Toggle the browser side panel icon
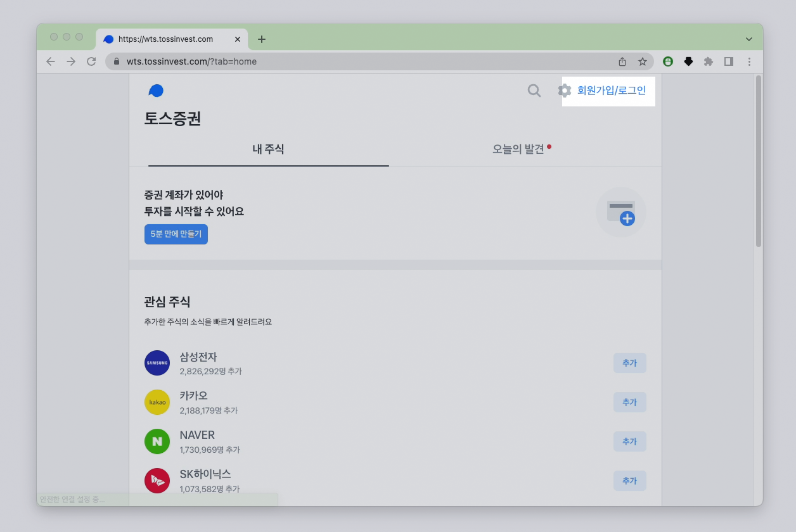The image size is (796, 532). (x=729, y=61)
